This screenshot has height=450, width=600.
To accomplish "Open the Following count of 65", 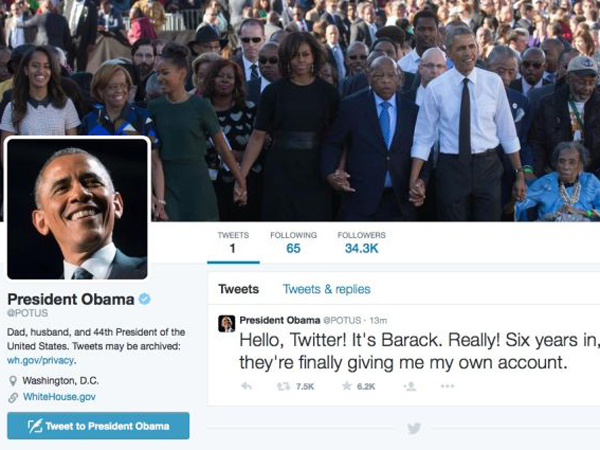I will click(x=293, y=243).
